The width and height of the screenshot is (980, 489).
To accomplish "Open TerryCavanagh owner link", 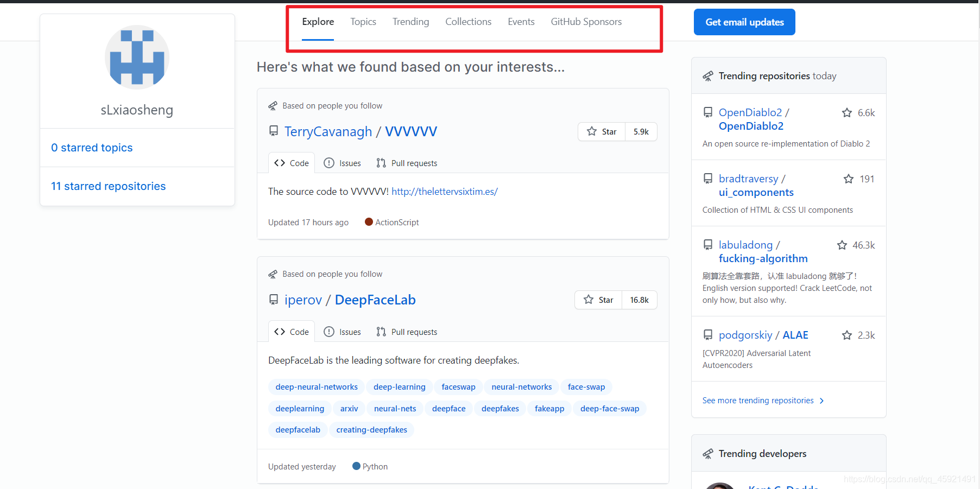I will (328, 132).
